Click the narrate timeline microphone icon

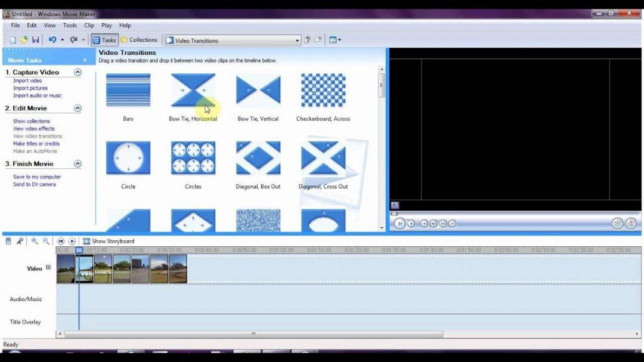pyautogui.click(x=20, y=241)
